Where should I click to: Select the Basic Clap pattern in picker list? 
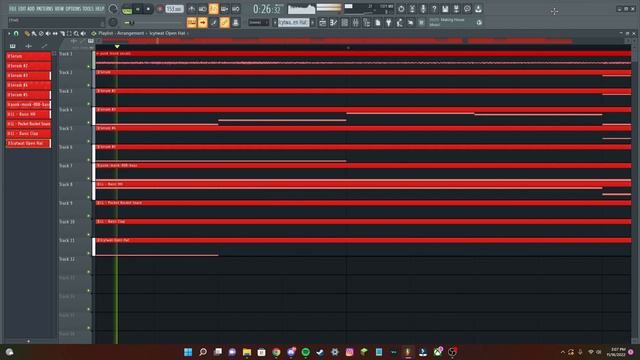point(28,133)
